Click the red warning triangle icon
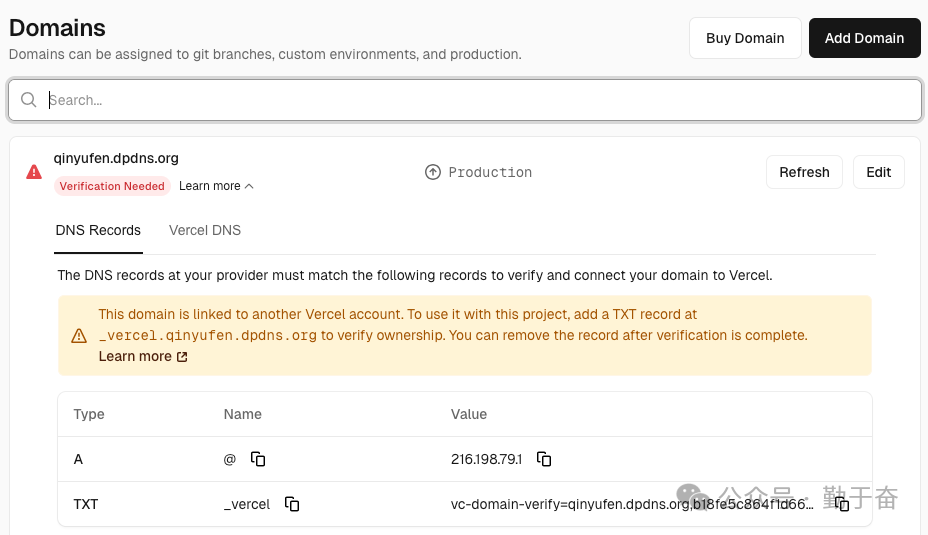The height and width of the screenshot is (535, 928). click(x=34, y=172)
